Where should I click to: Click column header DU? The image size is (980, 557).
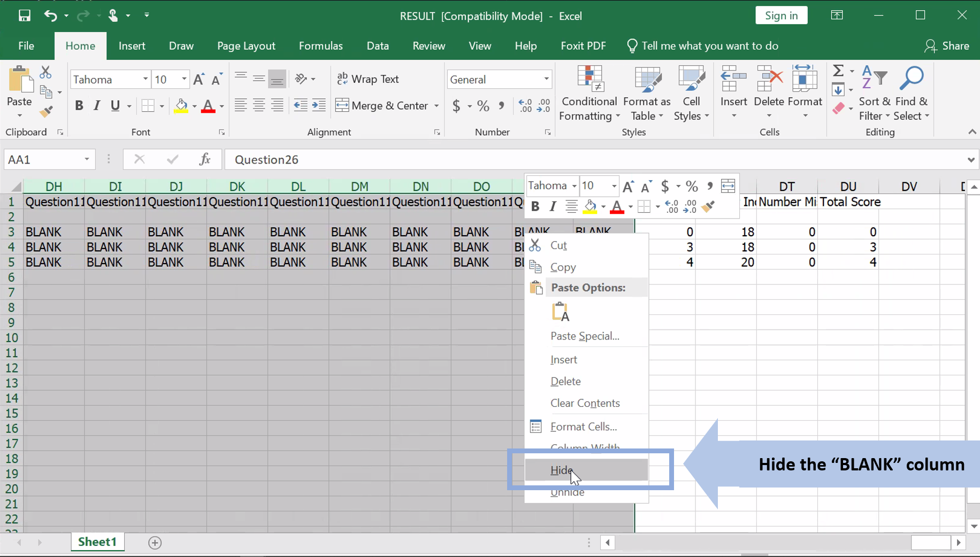[848, 187]
